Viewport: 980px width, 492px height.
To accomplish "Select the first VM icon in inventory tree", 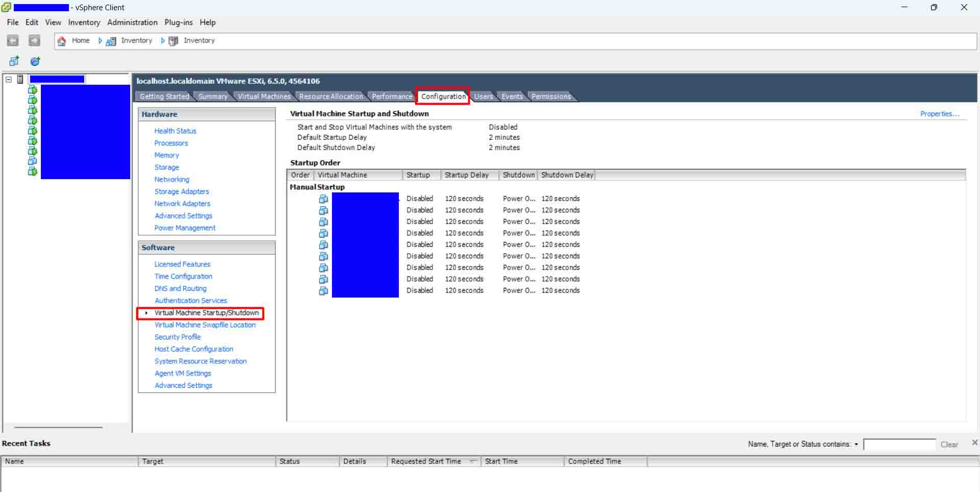I will point(32,90).
